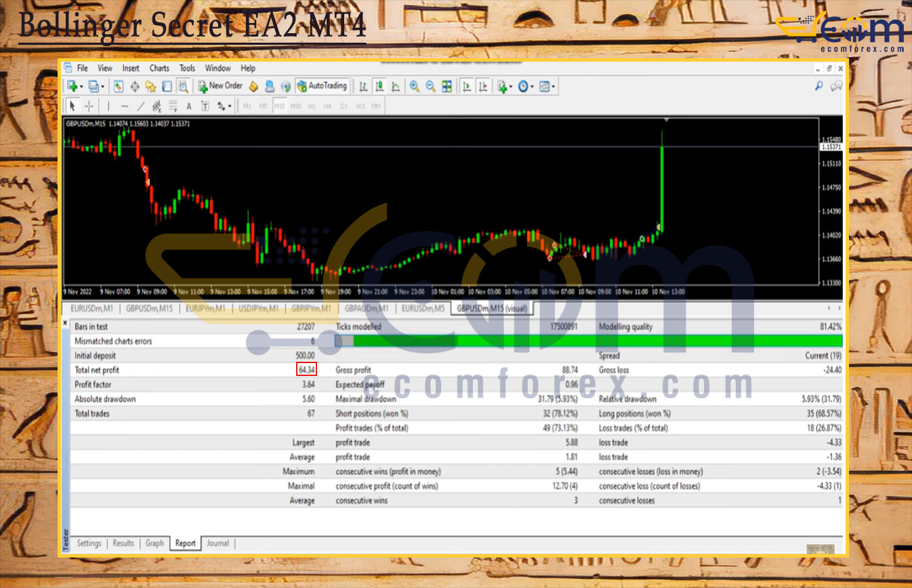Click the green modelling quality progress bar

tap(596, 341)
